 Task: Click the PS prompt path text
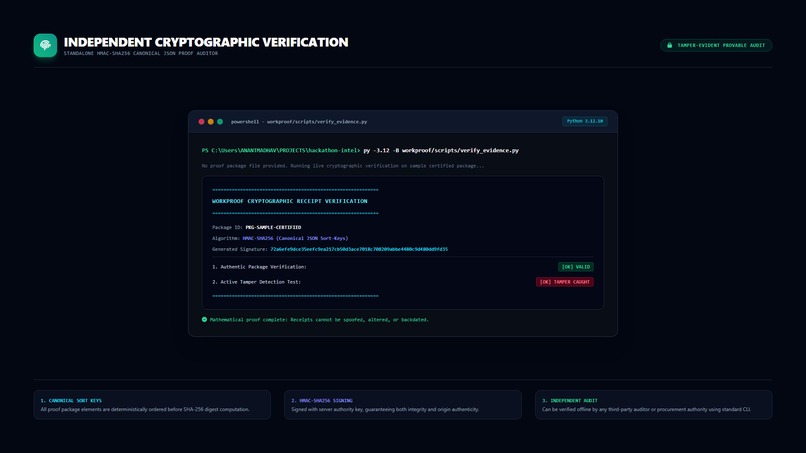281,151
